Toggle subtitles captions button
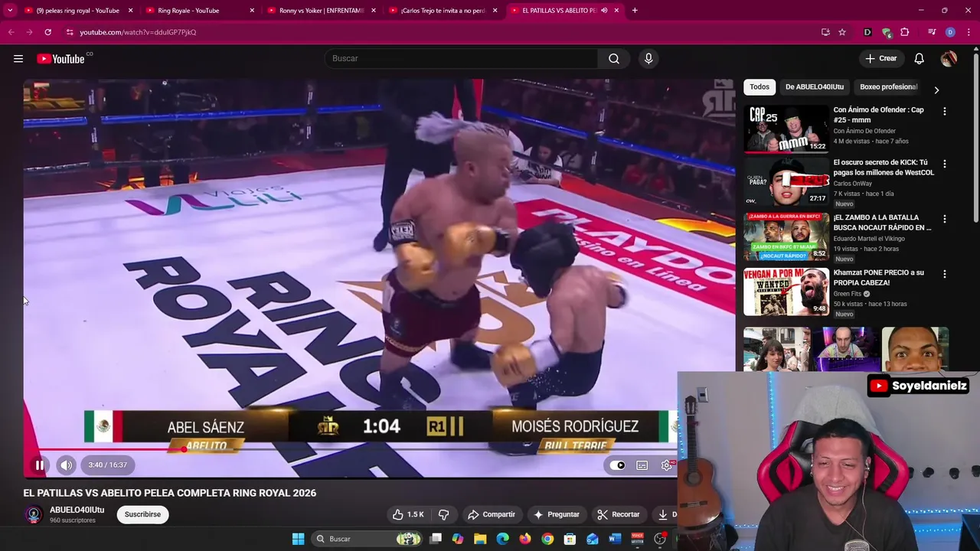The height and width of the screenshot is (551, 980). (x=642, y=465)
